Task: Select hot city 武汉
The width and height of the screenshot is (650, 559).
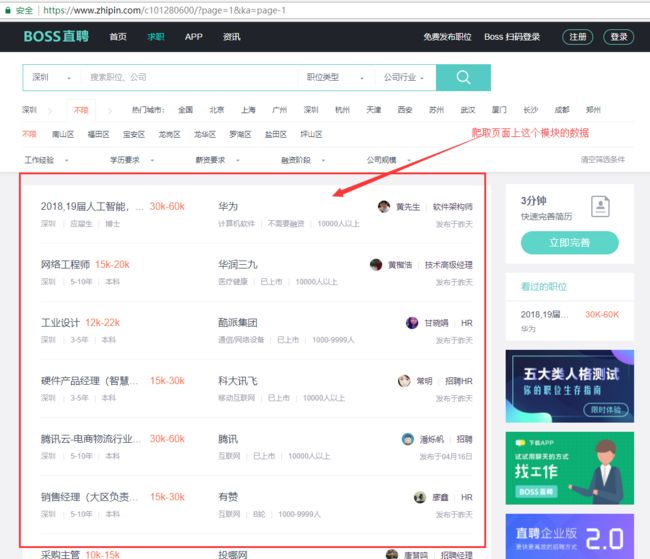Action: (468, 110)
